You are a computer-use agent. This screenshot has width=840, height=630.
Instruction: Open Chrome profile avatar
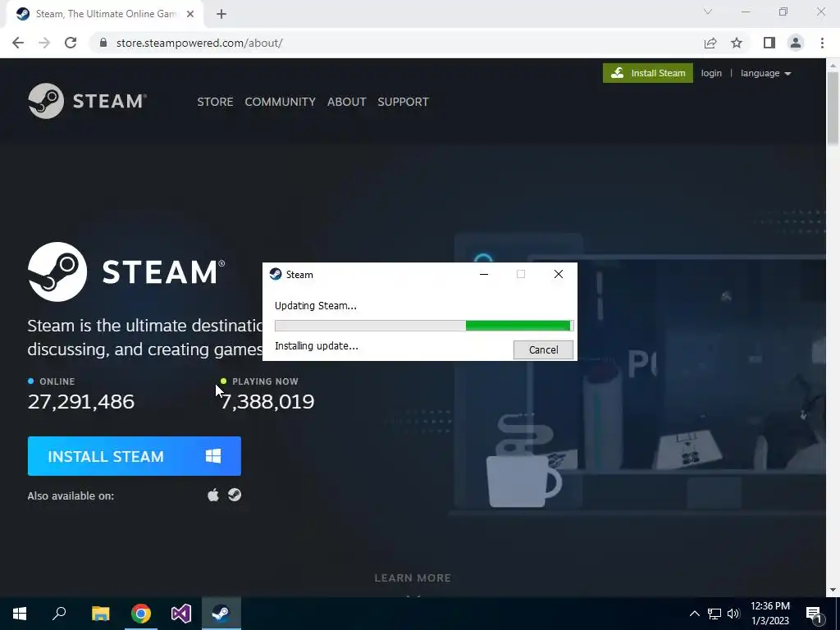point(796,43)
